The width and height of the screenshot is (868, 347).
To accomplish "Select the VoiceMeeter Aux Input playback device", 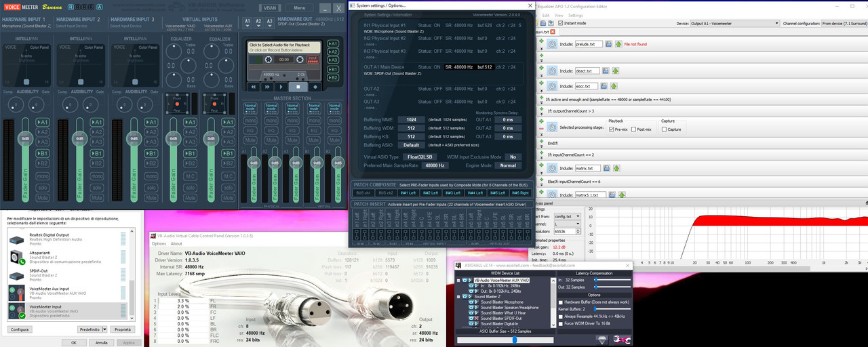I will click(68, 292).
